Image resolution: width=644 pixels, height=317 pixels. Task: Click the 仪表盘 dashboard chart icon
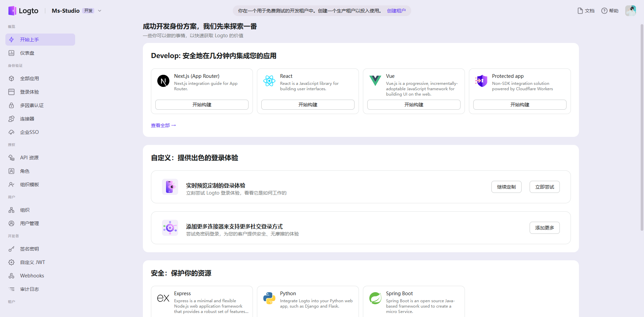click(x=11, y=53)
